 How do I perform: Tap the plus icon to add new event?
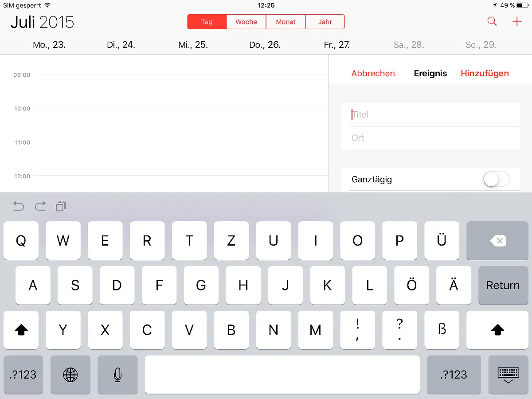click(x=517, y=21)
